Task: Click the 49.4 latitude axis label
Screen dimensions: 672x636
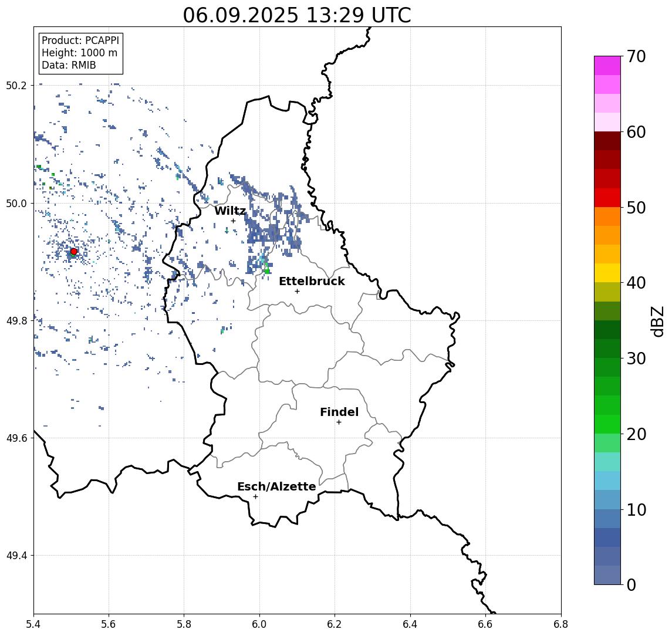Action: click(16, 556)
